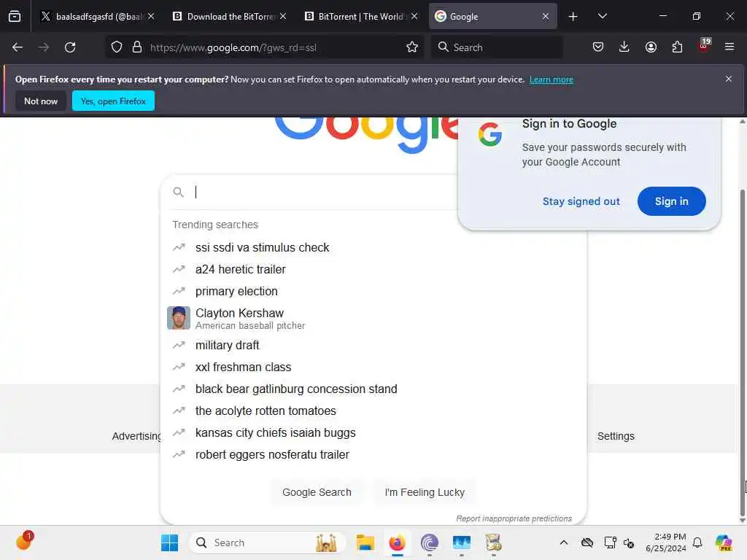747x560 pixels.
Task: Select black bear gatlinburg concession stand
Action: pos(373,389)
